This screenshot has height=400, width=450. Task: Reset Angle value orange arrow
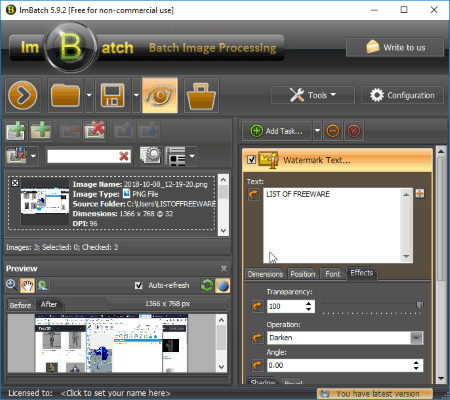coord(257,366)
